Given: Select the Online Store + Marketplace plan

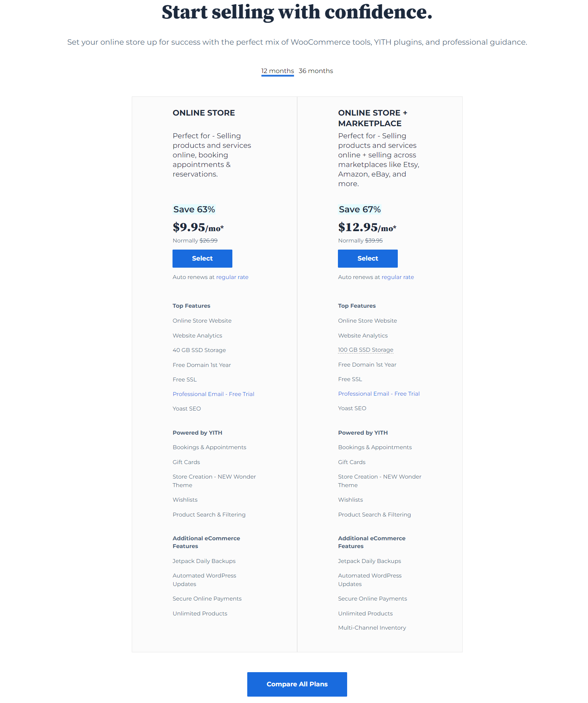Looking at the screenshot, I should (368, 258).
